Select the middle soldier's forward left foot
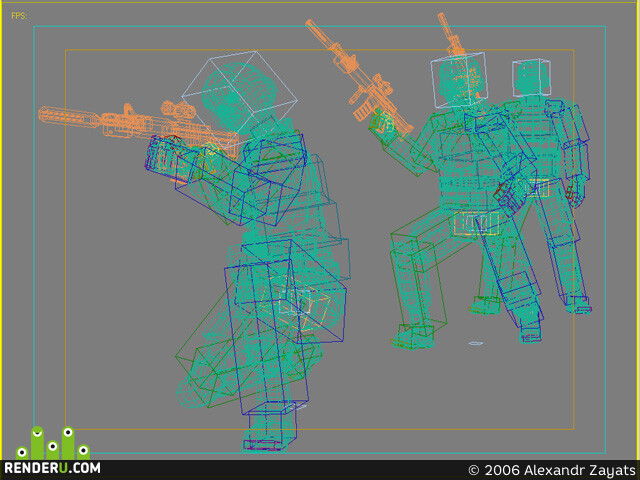Screen dimensions: 640x480 point(412,336)
